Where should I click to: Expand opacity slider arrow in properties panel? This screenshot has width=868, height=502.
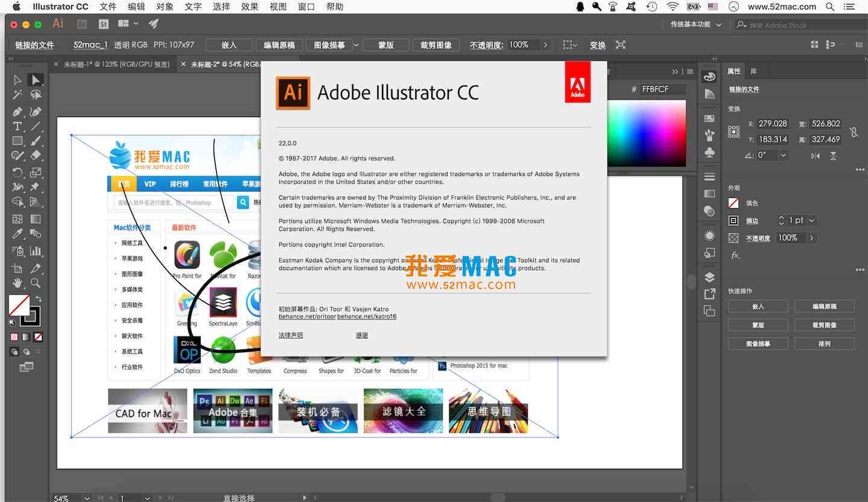pos(811,238)
